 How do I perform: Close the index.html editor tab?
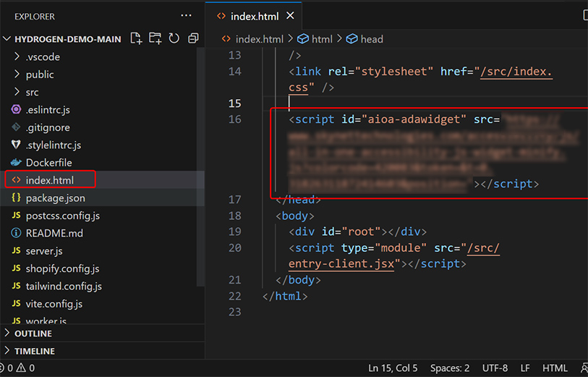pos(290,16)
